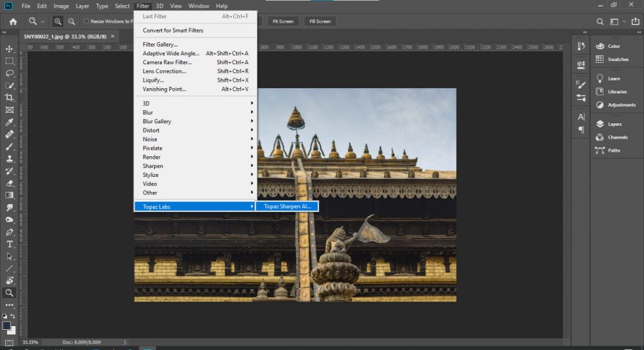
Task: Select the Gradient tool
Action: click(9, 195)
